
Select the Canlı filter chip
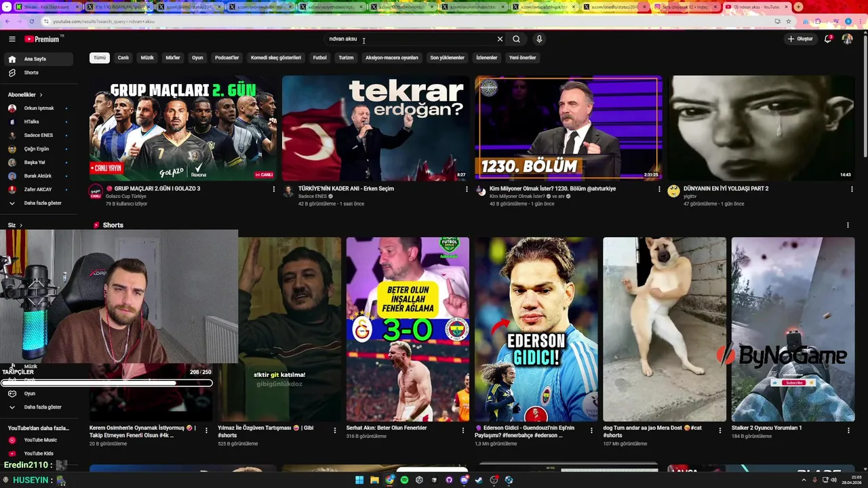(123, 58)
